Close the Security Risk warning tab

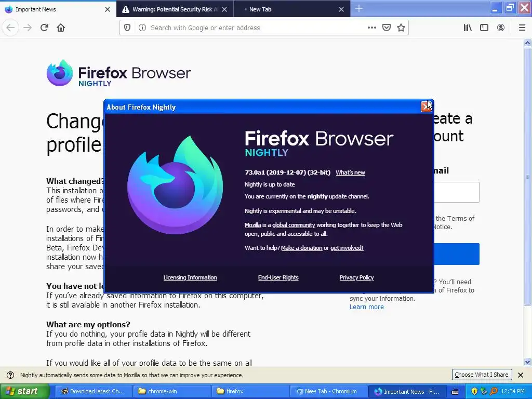tap(224, 9)
